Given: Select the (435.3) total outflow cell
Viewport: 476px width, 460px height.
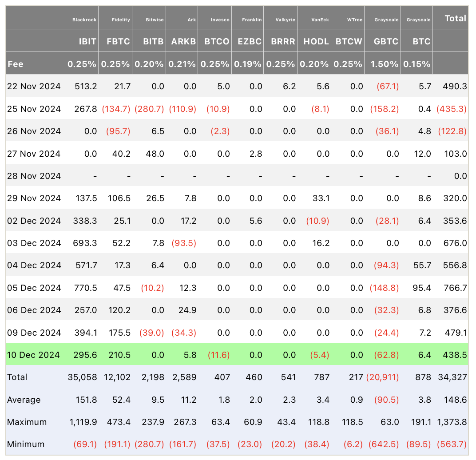Looking at the screenshot, I should point(452,109).
